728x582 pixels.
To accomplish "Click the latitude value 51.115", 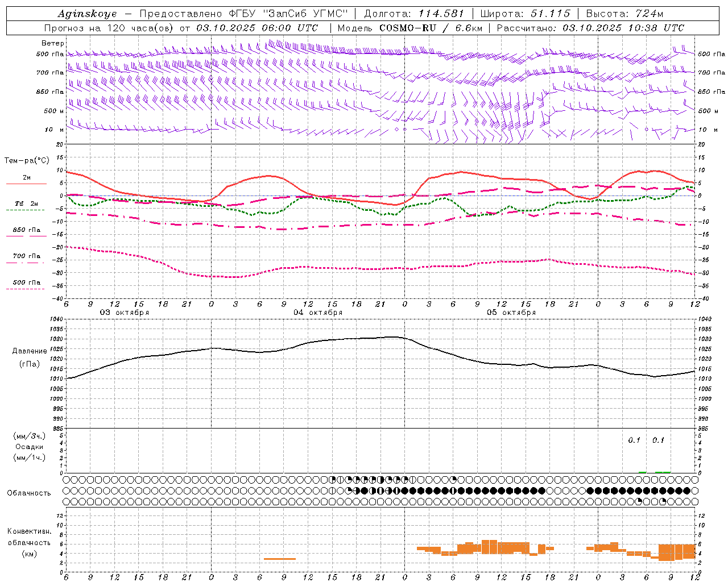I will 551,14.
